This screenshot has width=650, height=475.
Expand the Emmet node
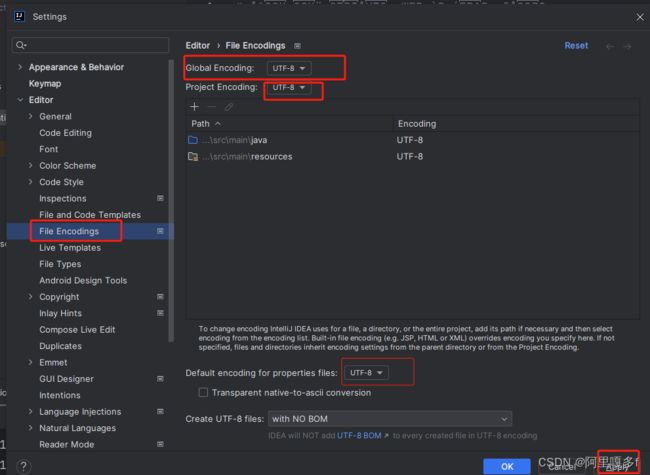[30, 362]
